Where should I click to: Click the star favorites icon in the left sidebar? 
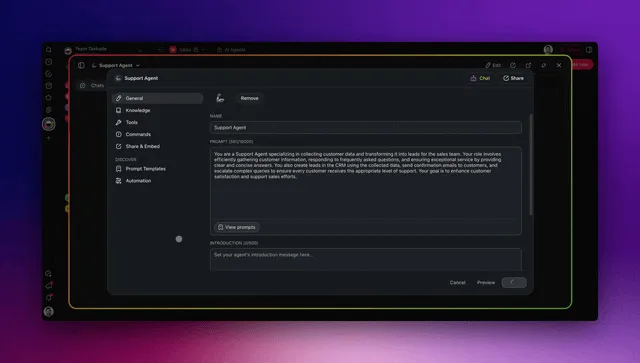pyautogui.click(x=49, y=98)
